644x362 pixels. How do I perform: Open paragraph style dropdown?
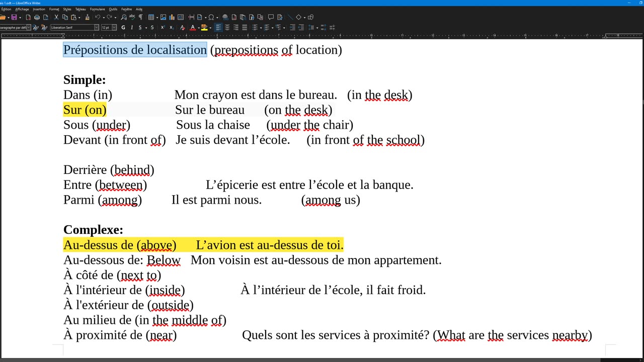point(28,28)
